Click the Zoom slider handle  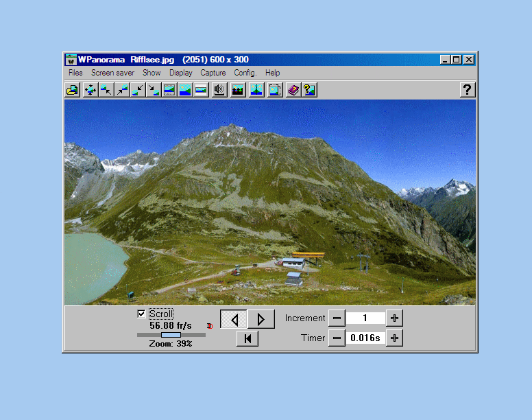point(171,335)
